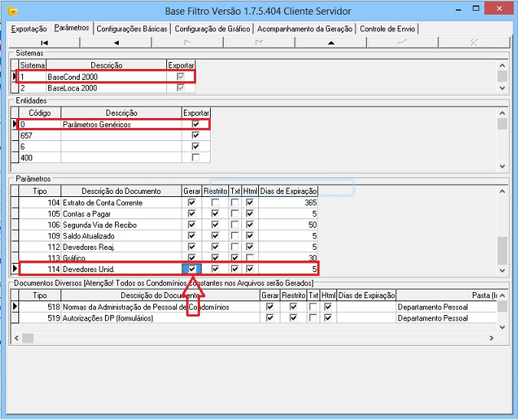Toggle Gerar checkbox for Devedores Unid.
518x420 pixels.
(192, 269)
